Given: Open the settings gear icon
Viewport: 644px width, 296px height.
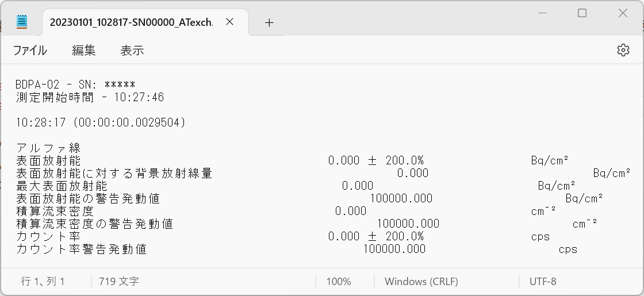Looking at the screenshot, I should click(x=623, y=50).
